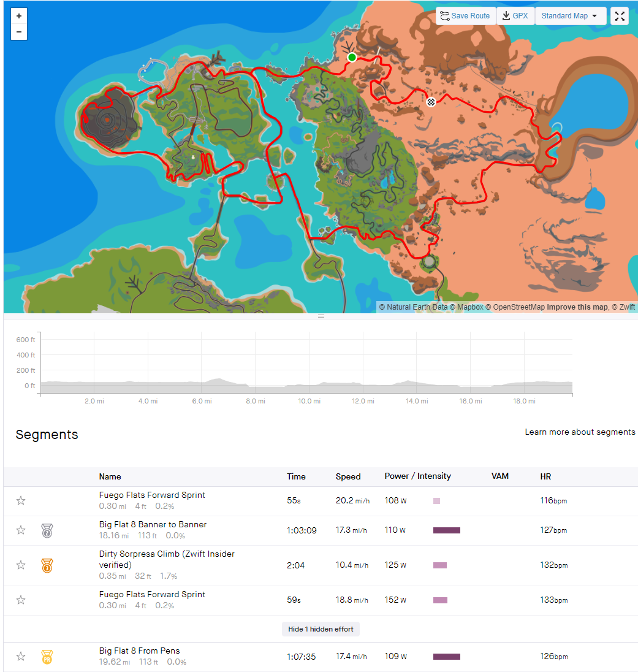Screen dimensions: 638x672
Task: Click the green start marker on map
Action: [x=352, y=58]
